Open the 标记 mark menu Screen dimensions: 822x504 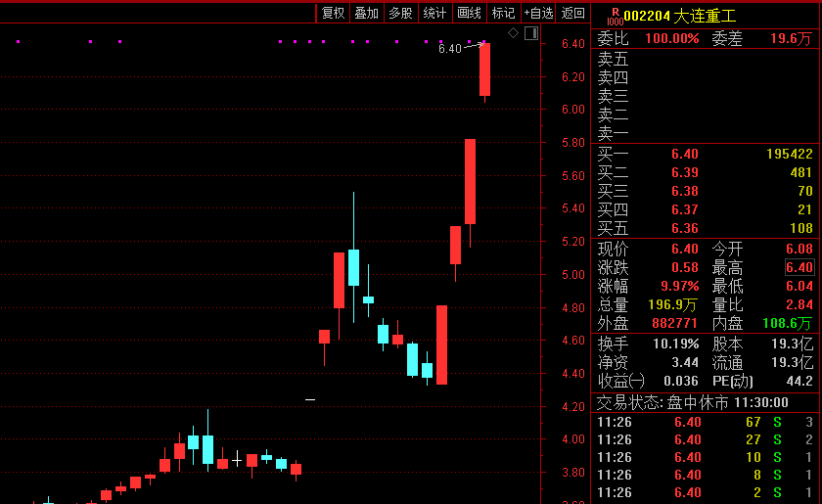point(503,13)
